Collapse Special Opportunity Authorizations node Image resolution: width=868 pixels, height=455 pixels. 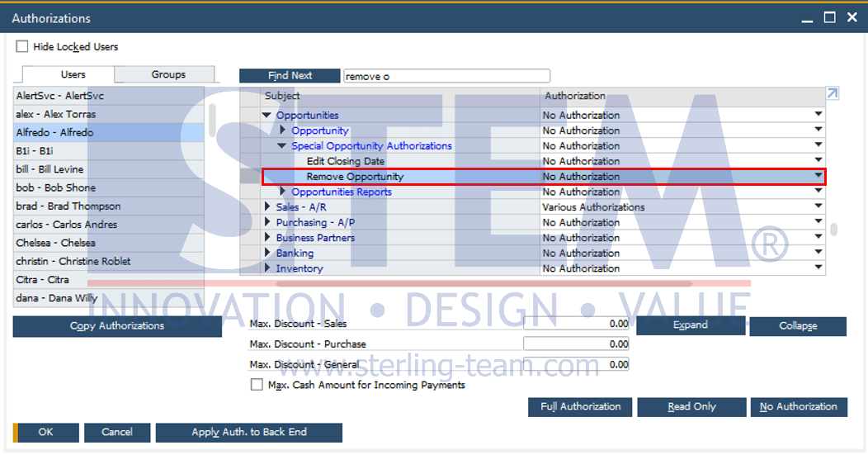tap(282, 146)
